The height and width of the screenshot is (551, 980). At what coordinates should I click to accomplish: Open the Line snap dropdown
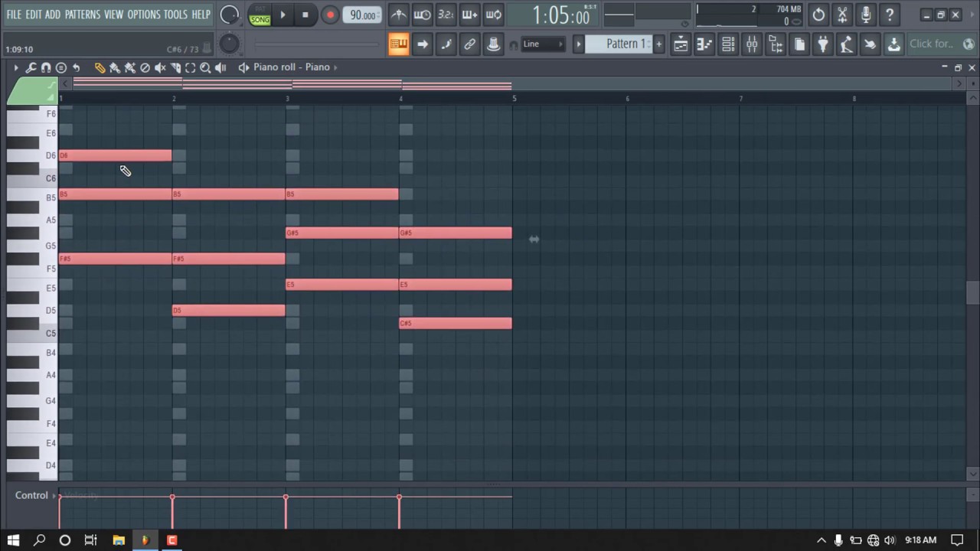pos(544,44)
